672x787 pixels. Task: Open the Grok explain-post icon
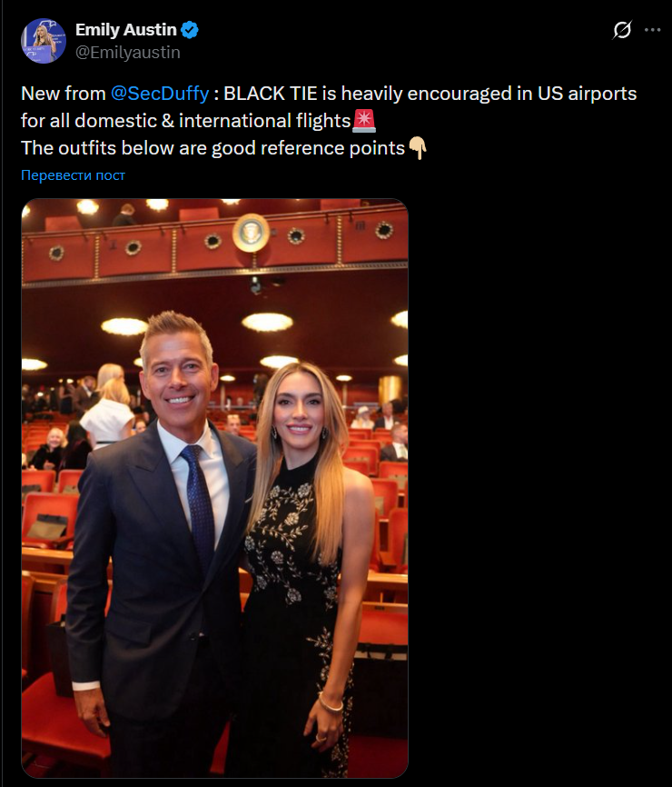(622, 30)
